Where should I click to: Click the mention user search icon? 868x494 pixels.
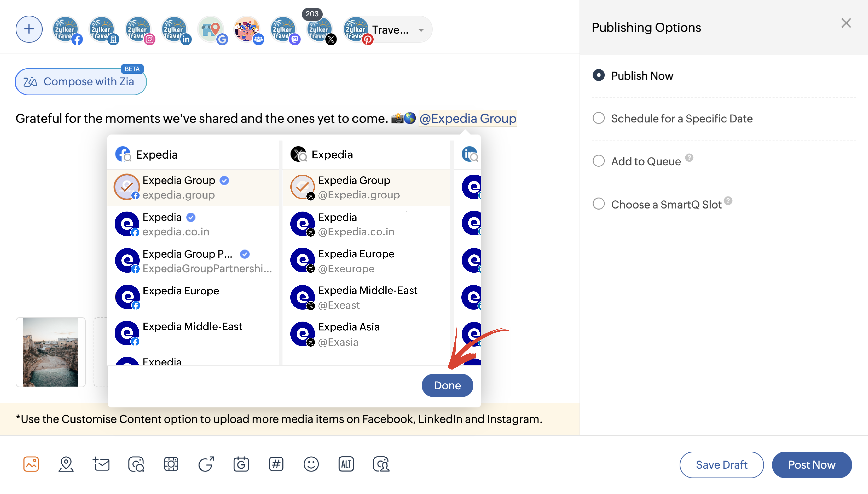click(x=381, y=464)
